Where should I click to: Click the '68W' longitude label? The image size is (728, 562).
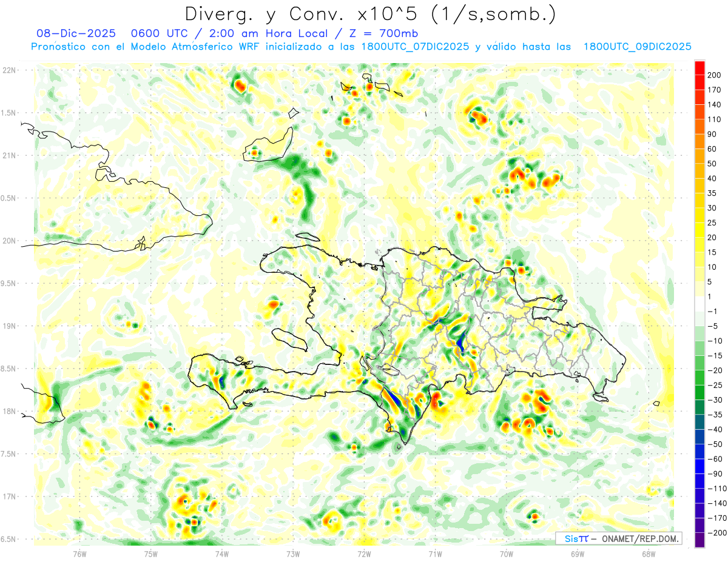pos(649,553)
